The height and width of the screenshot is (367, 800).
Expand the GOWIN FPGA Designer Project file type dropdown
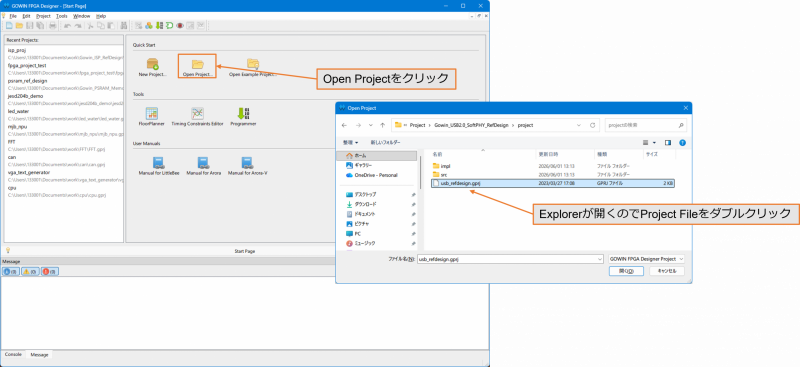coord(646,259)
